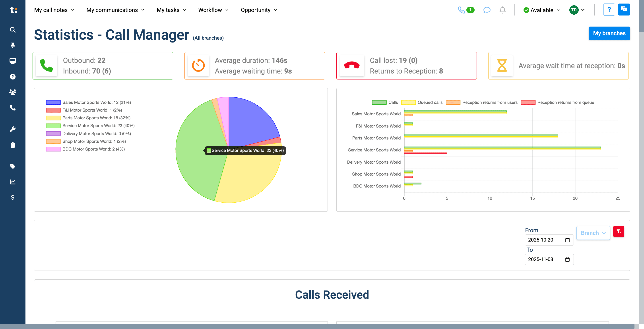Click the (All branches) label

[208, 38]
